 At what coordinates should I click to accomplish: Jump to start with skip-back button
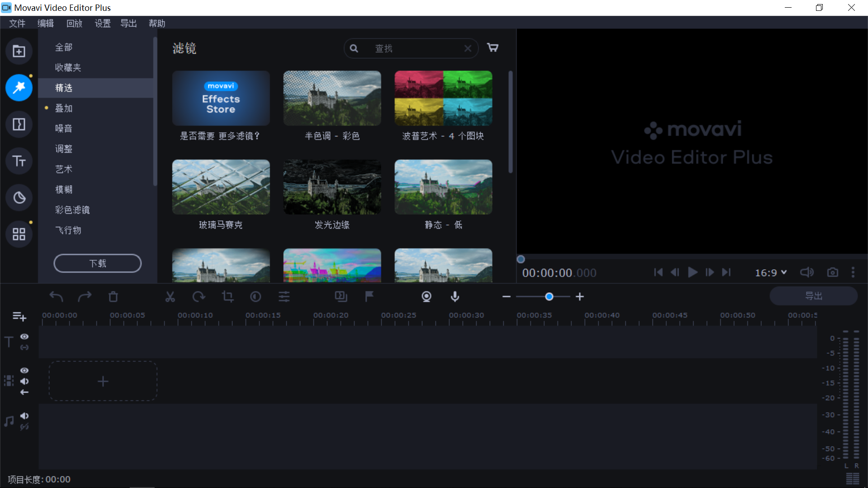pyautogui.click(x=658, y=272)
